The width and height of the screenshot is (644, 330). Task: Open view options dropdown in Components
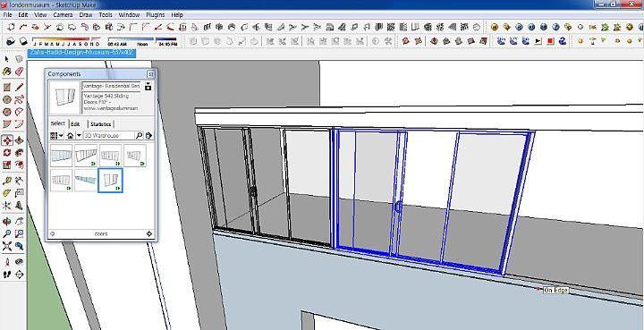click(56, 135)
